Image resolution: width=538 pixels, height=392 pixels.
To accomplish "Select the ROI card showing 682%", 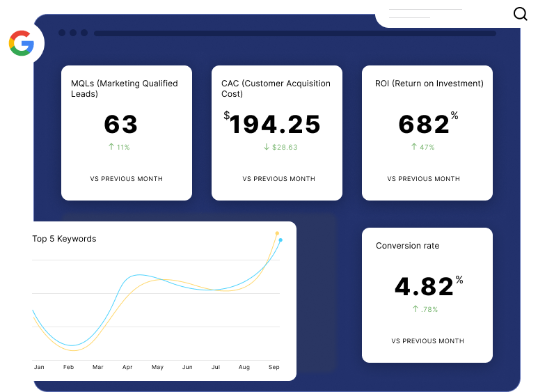I will pos(427,132).
